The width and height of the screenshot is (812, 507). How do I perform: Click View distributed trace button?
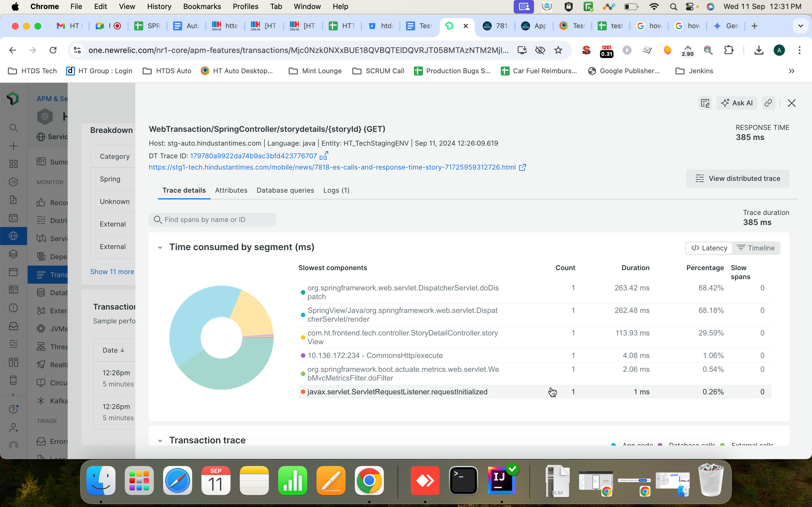point(738,178)
